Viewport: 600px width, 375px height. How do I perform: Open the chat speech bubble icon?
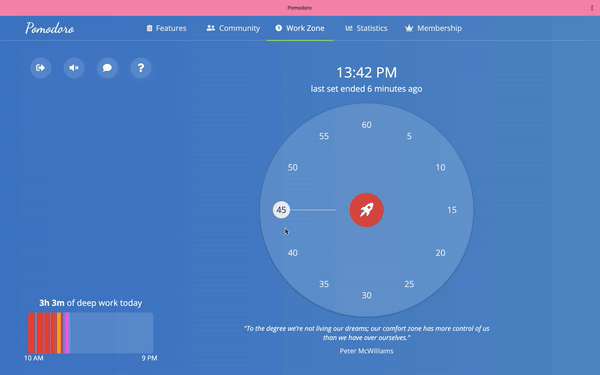point(107,68)
